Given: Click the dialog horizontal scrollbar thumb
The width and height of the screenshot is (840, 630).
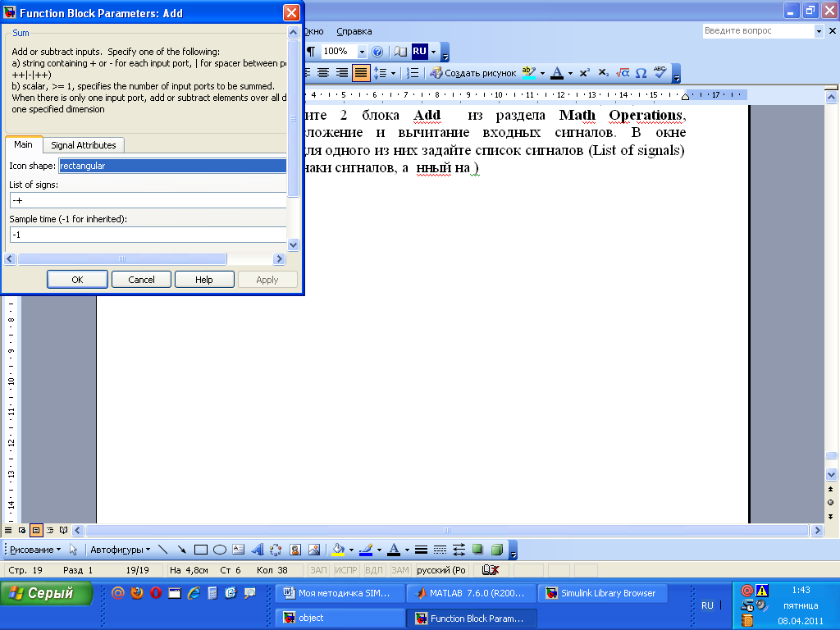Looking at the screenshot, I should click(x=122, y=258).
